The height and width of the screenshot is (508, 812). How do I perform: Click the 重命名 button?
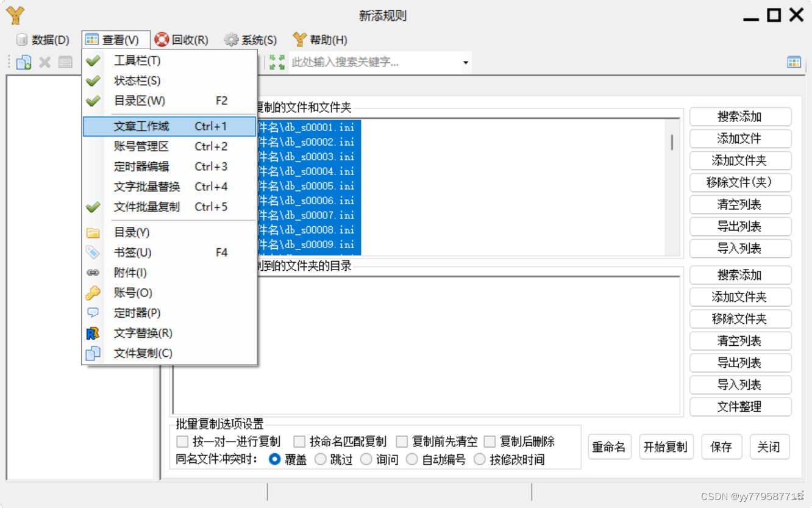pos(609,447)
